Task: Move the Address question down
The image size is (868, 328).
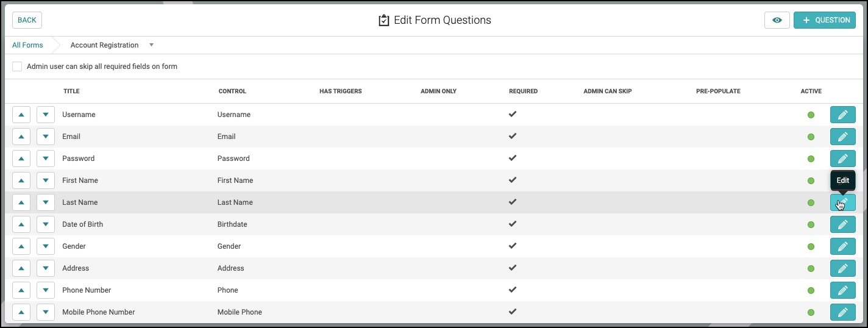Action: (x=46, y=268)
